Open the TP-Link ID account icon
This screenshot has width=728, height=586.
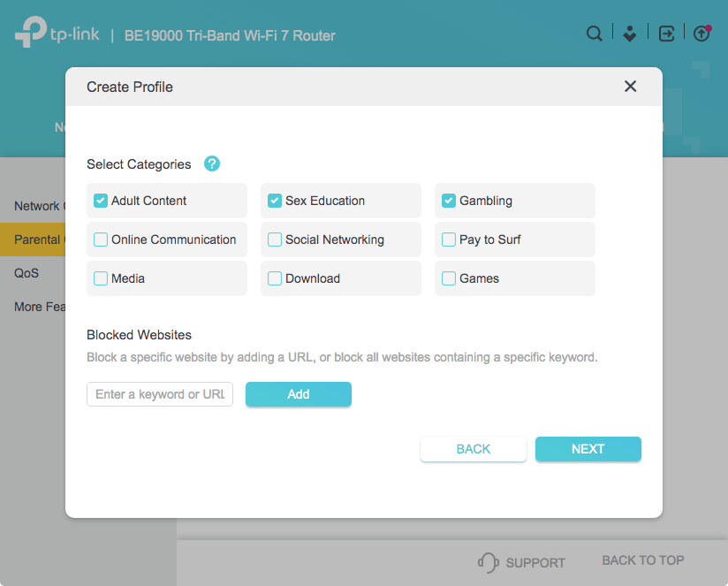tap(629, 33)
